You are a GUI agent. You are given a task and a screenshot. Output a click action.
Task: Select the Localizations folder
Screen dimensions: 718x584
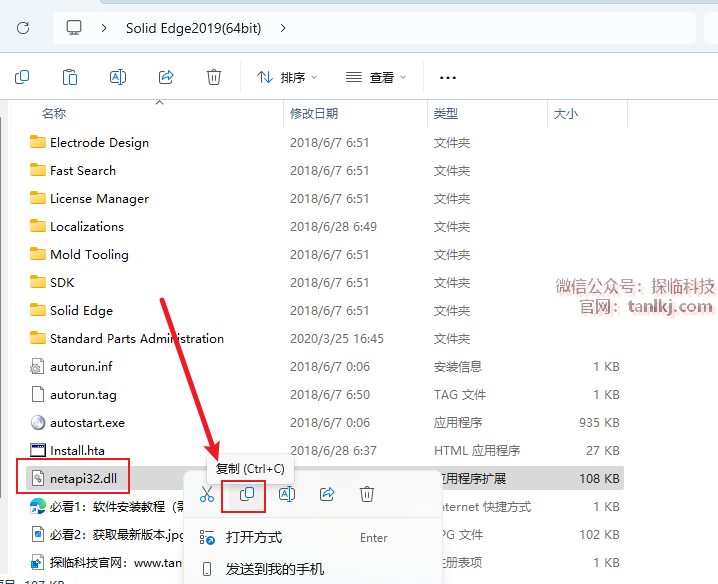tap(87, 227)
